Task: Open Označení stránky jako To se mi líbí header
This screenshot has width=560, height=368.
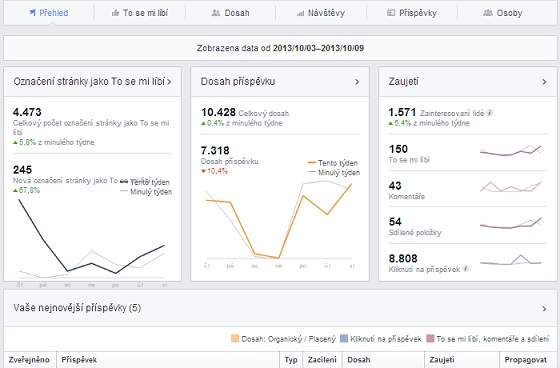Action: (92, 81)
